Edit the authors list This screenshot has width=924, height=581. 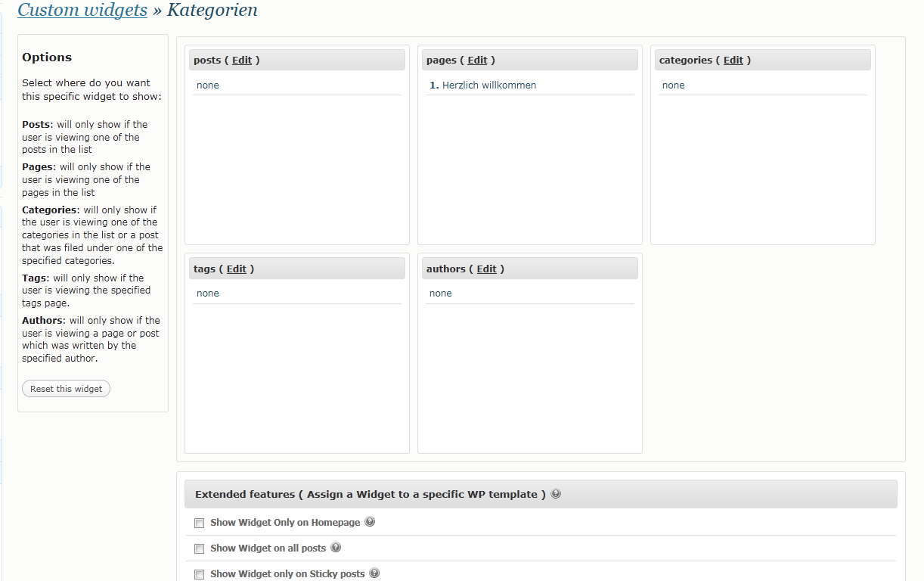coord(487,269)
